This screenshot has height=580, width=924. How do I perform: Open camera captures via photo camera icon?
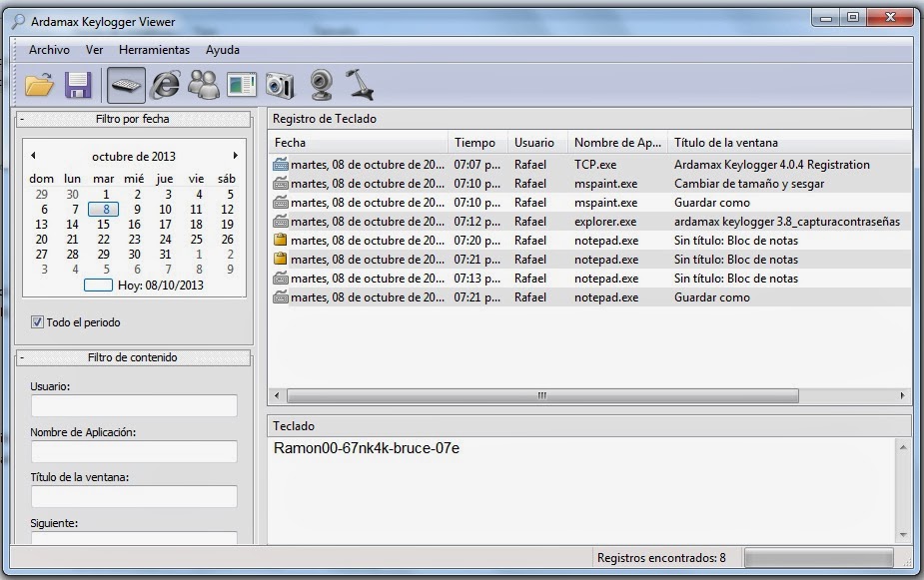280,85
